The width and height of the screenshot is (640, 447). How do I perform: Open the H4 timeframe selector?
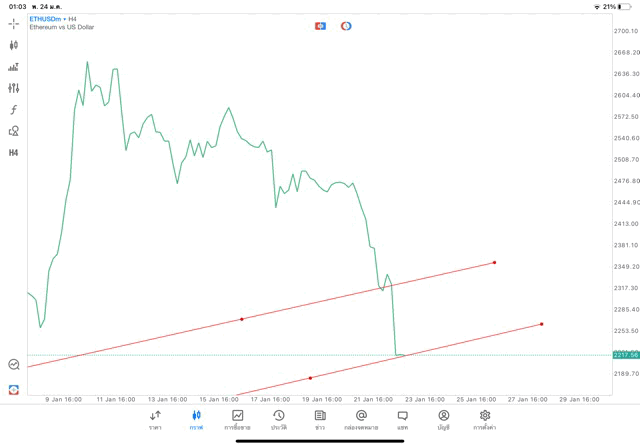coord(14,153)
